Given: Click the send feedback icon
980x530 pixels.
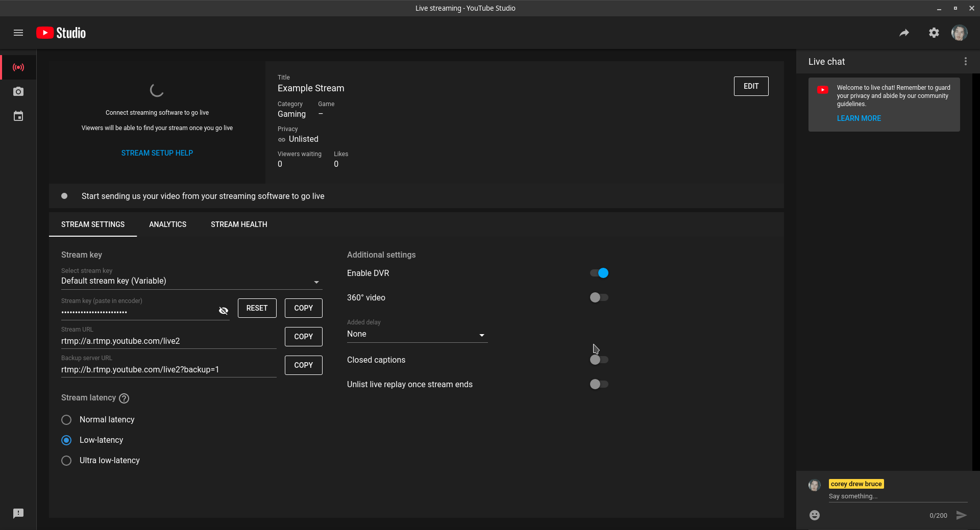Looking at the screenshot, I should [x=18, y=513].
